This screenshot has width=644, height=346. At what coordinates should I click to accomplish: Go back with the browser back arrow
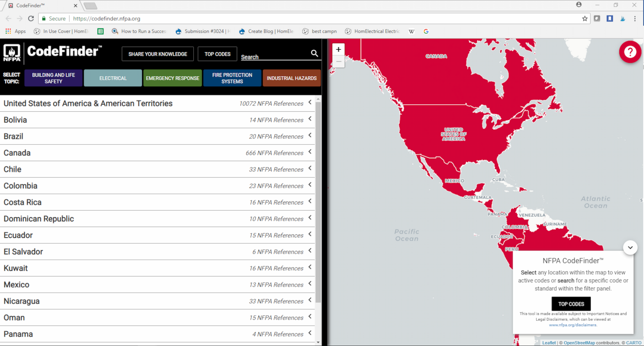point(8,18)
